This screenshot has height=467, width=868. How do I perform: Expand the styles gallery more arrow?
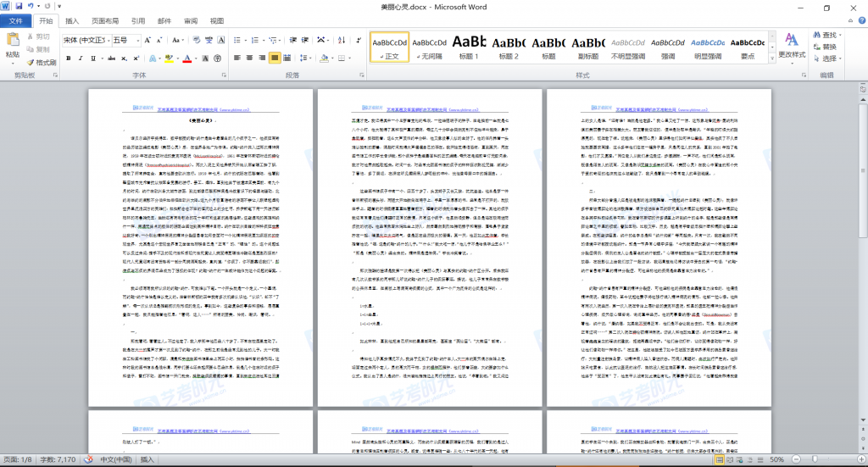[771, 58]
